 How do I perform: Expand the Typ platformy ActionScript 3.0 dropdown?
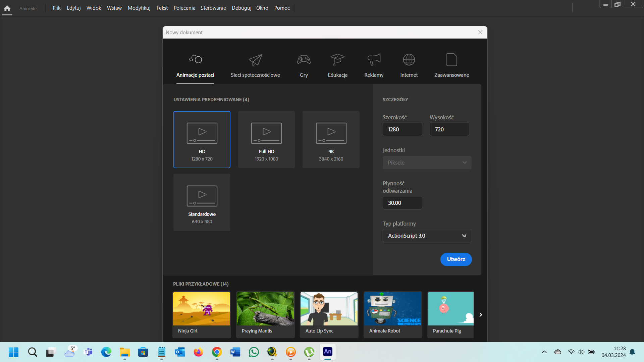click(427, 236)
